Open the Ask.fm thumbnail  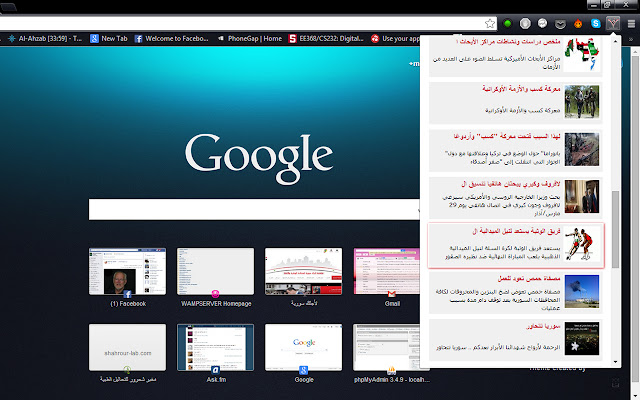(216, 347)
